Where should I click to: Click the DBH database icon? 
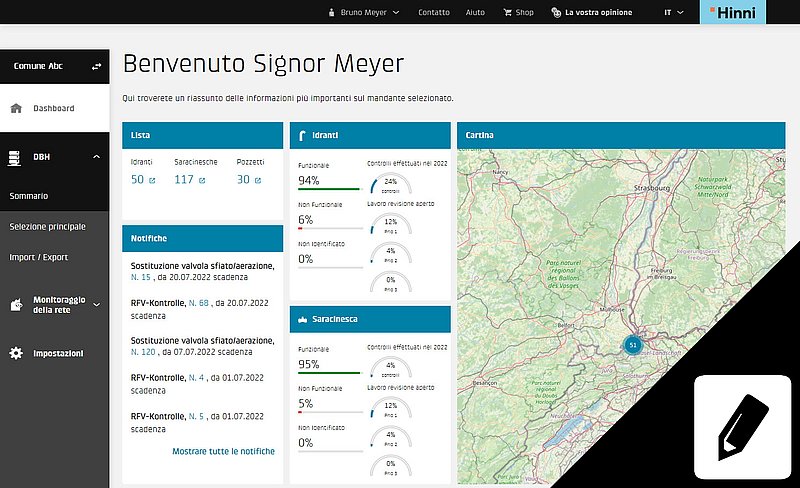point(14,158)
